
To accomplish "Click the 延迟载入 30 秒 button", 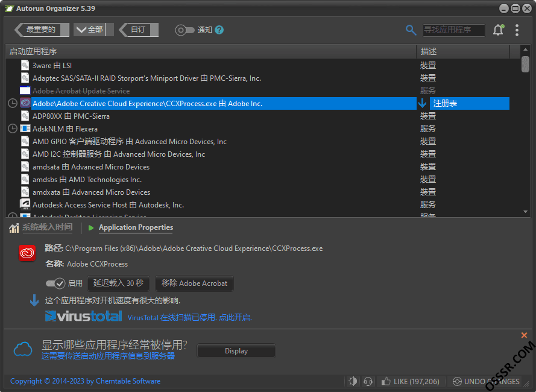I will 118,283.
